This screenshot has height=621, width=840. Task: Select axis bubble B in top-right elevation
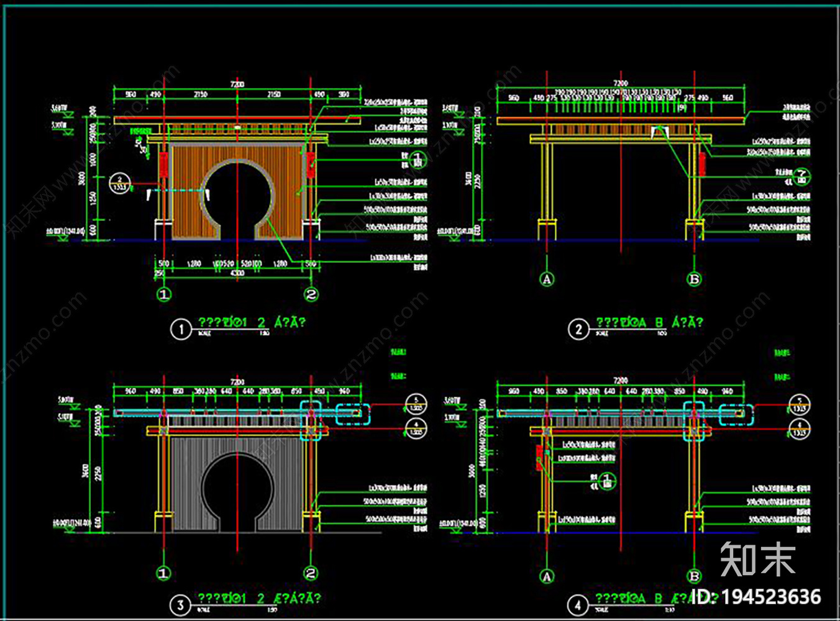[x=694, y=279]
